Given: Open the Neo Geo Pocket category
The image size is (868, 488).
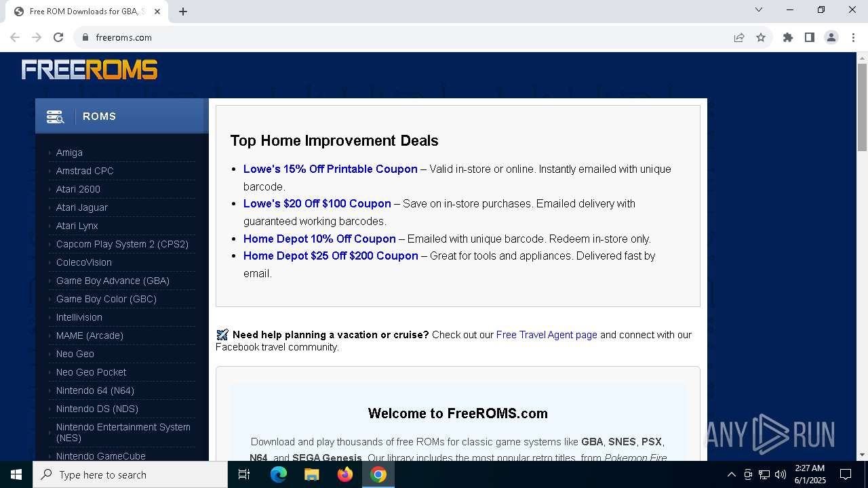Looking at the screenshot, I should (x=92, y=372).
